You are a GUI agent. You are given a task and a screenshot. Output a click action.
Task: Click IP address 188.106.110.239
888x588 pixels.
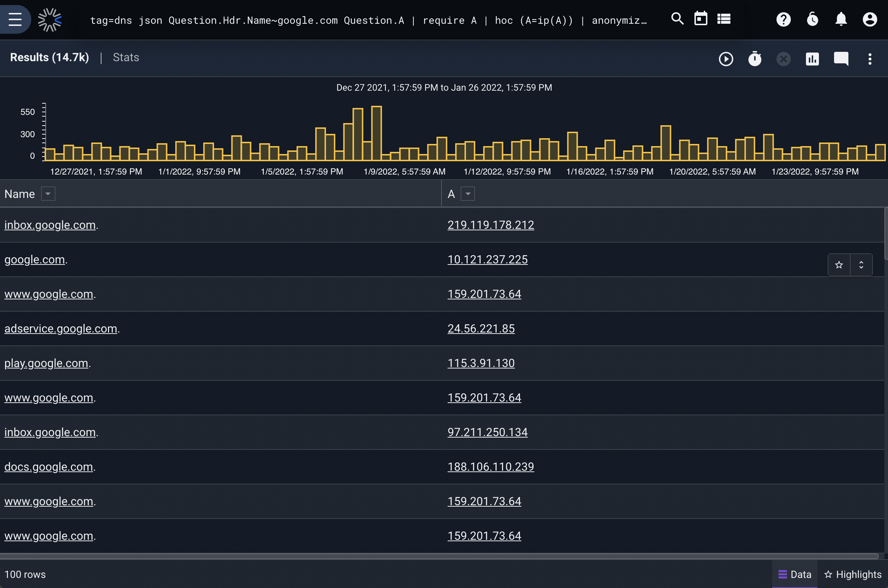pyautogui.click(x=491, y=466)
